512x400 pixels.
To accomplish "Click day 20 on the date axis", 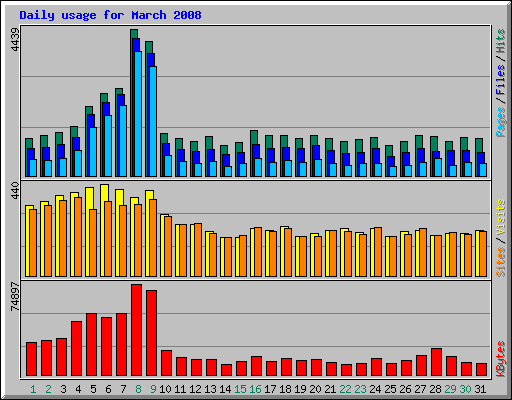I will pos(315,389).
